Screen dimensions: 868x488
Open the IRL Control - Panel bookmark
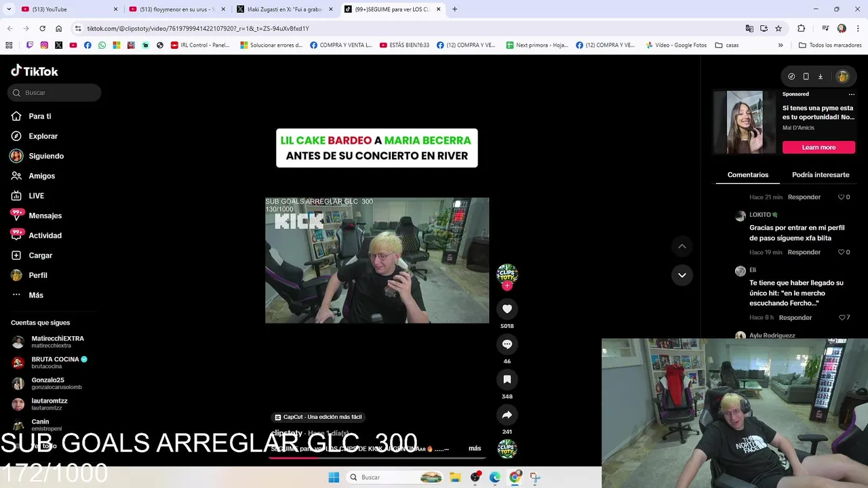201,45
